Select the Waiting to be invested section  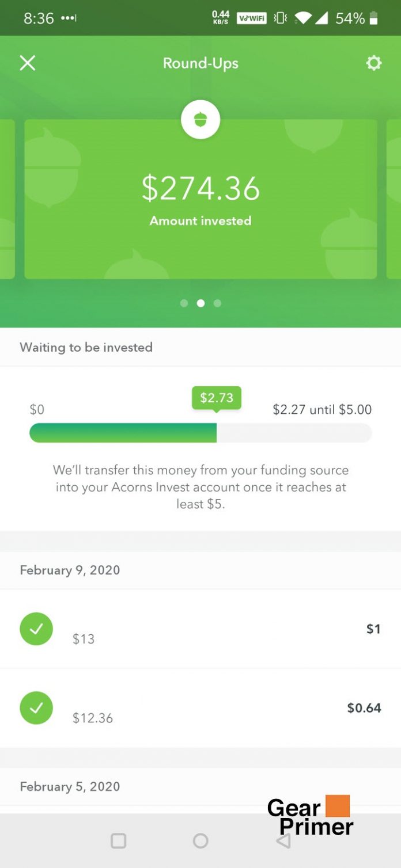(x=86, y=348)
